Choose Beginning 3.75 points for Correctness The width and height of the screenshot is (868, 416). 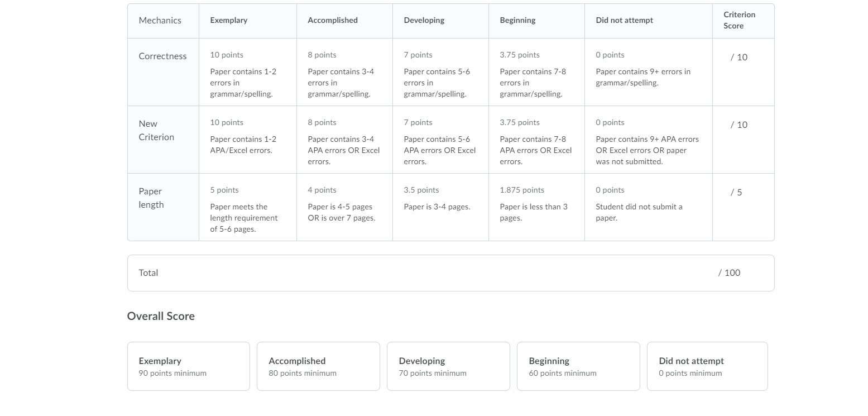(536, 72)
